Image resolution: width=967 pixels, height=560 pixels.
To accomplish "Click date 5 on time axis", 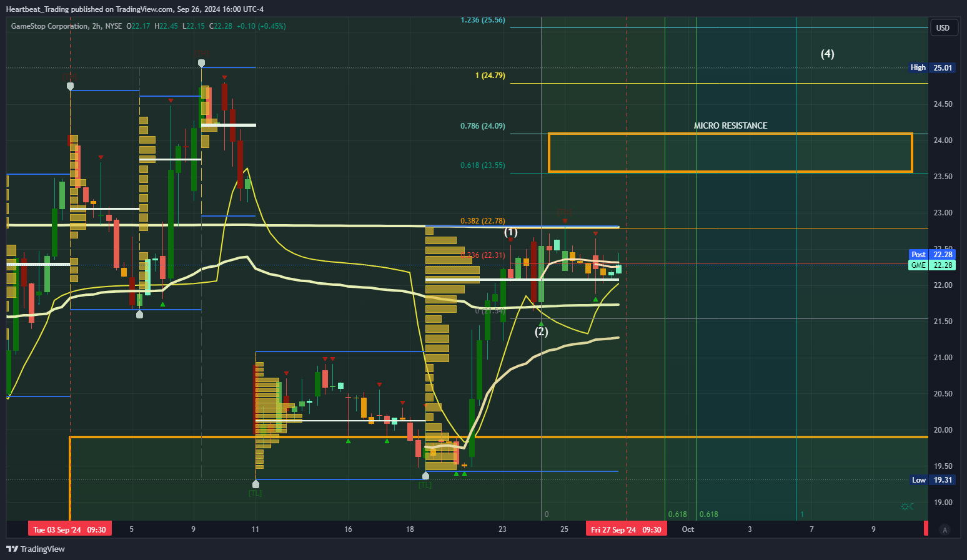I will (x=131, y=529).
